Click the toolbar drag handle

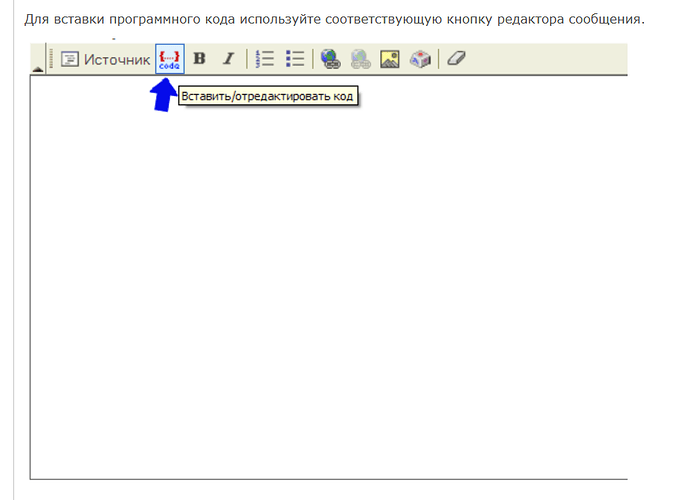tap(51, 59)
